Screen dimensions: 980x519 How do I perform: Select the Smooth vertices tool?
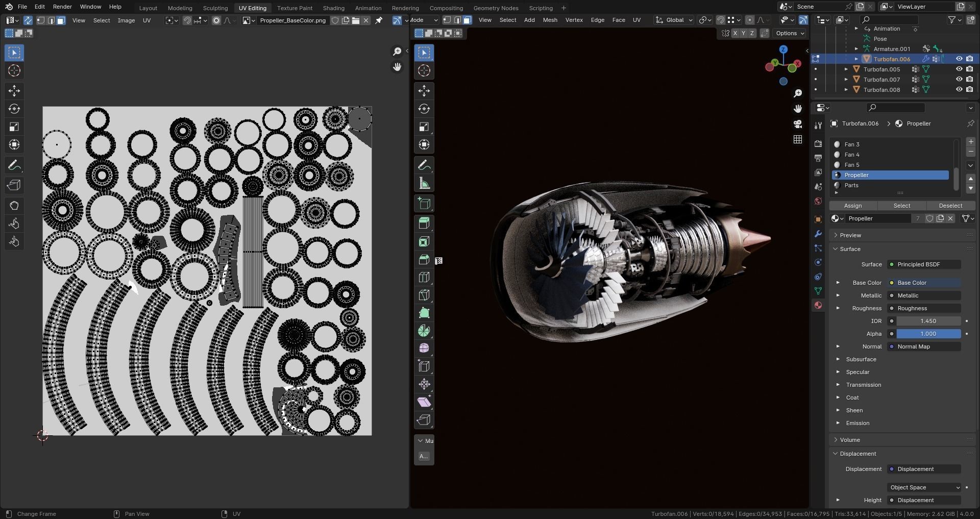tap(424, 348)
